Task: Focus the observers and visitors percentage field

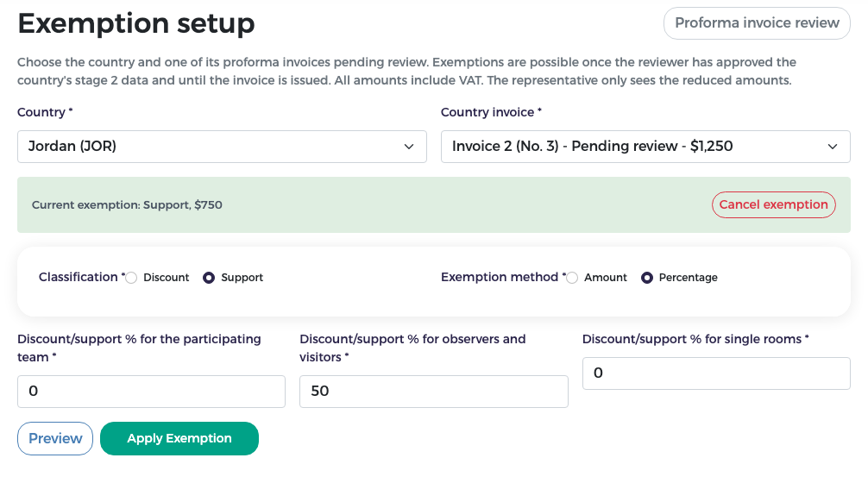Action: click(x=434, y=392)
